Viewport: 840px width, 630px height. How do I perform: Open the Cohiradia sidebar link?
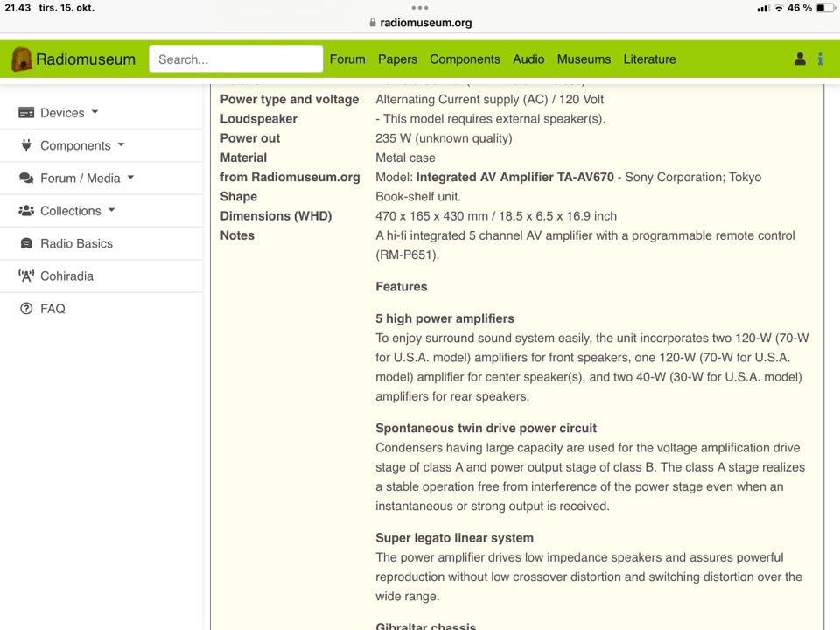(x=67, y=276)
